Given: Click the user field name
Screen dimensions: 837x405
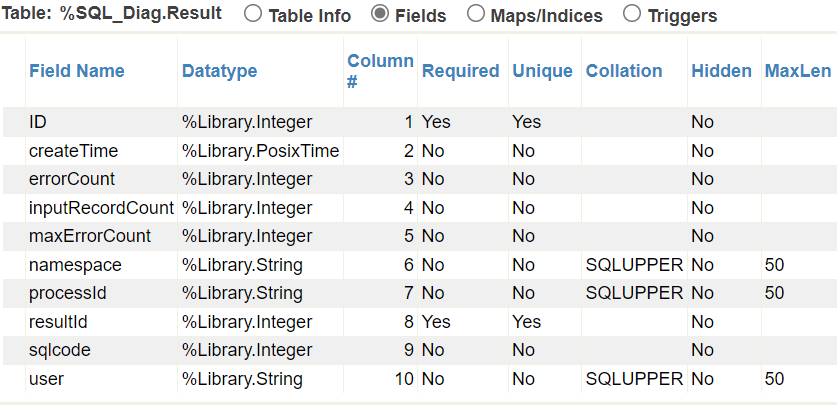Looking at the screenshot, I should tap(47, 379).
